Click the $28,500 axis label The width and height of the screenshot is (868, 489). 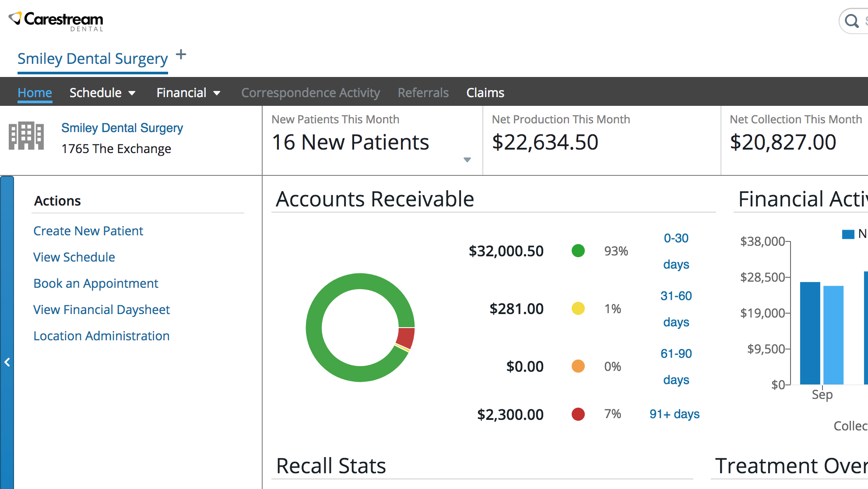coord(763,277)
